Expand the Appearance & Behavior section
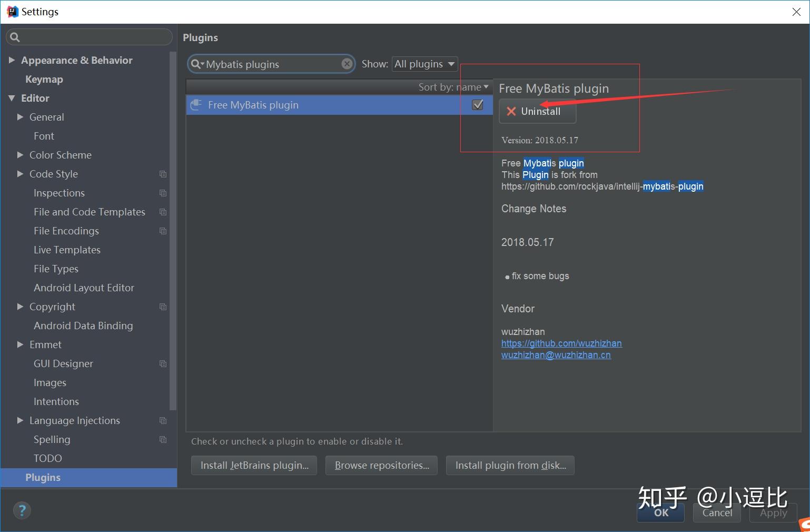Screen dimensions: 810x532 point(12,60)
